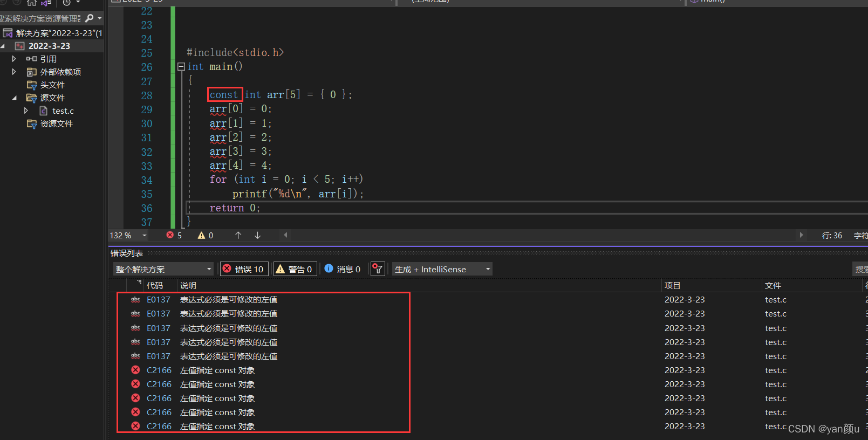Click the 2022-3-23 project icon
Image resolution: width=868 pixels, height=440 pixels.
coord(20,46)
